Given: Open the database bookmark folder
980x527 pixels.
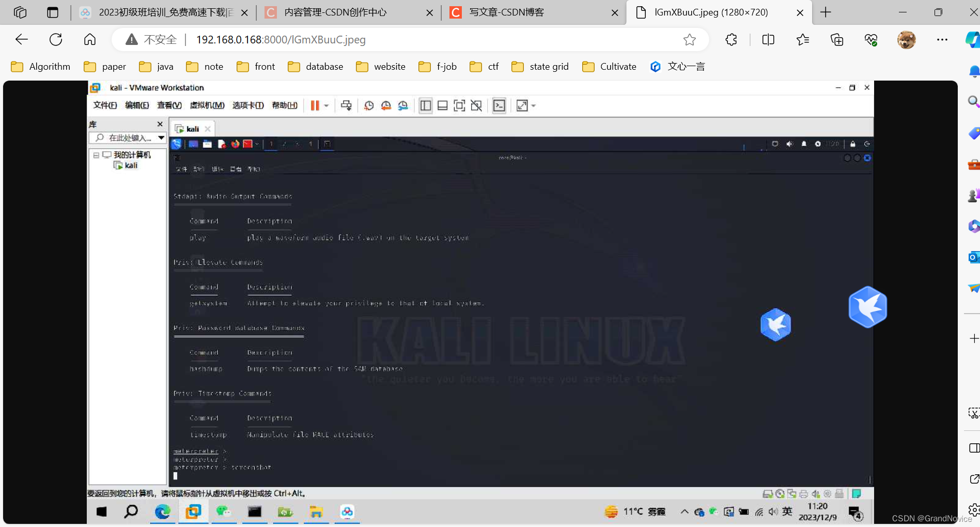Looking at the screenshot, I should pos(316,67).
